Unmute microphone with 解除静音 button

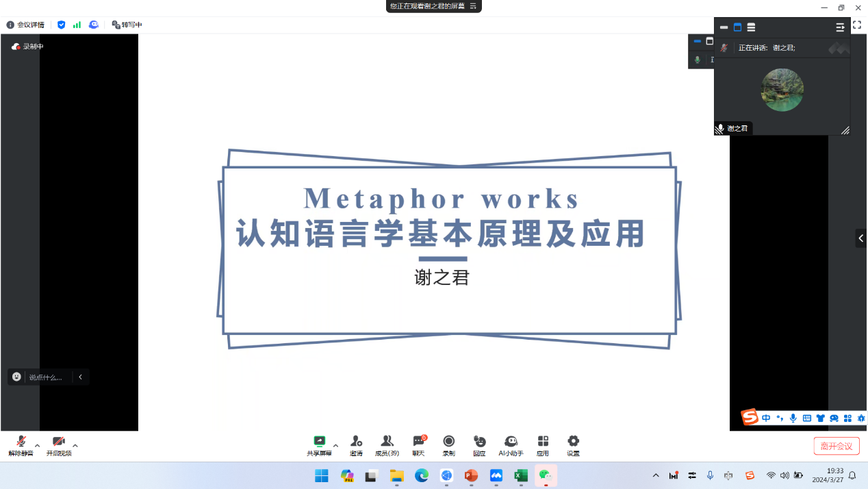[21, 444]
